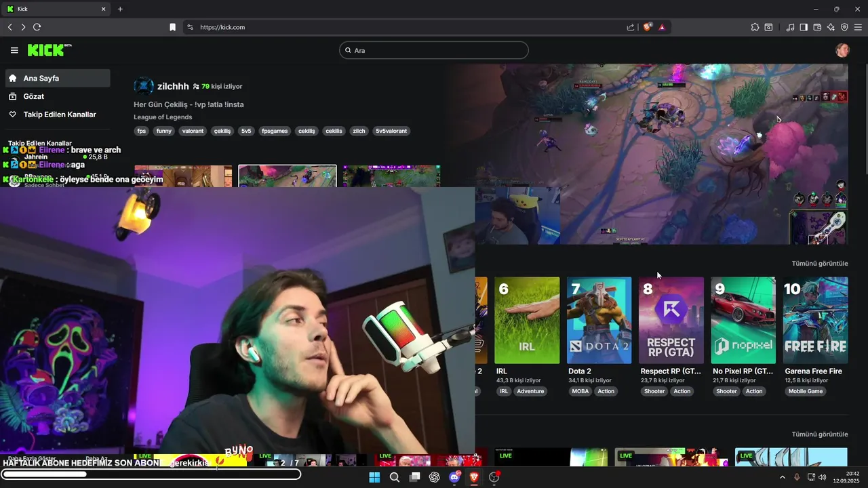868x488 pixels.
Task: Select the Kick browser tab
Action: 56,9
